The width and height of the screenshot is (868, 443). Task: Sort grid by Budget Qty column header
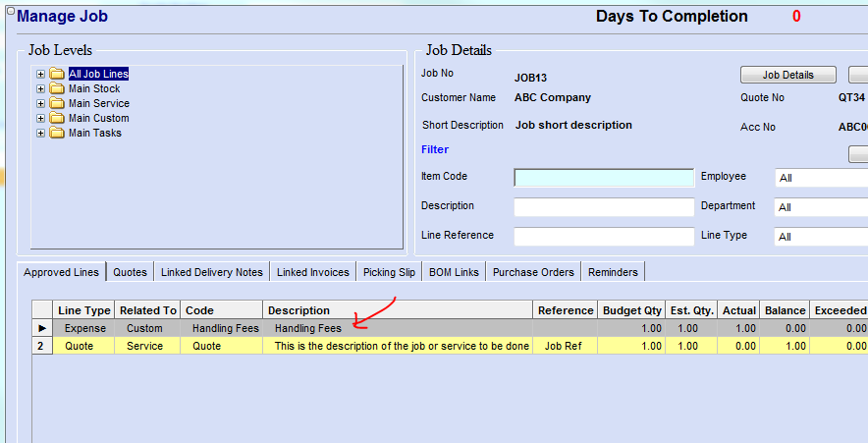coord(631,310)
